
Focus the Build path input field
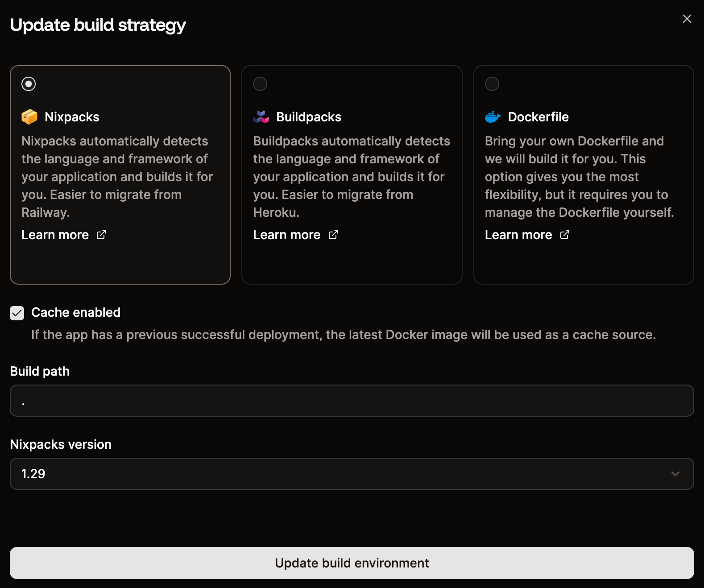click(x=352, y=401)
